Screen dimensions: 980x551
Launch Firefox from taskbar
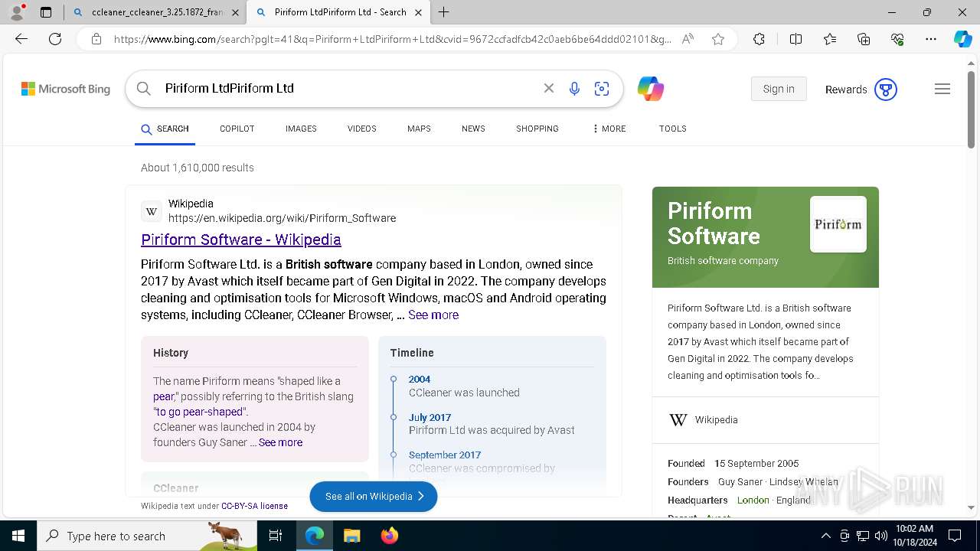point(389,536)
